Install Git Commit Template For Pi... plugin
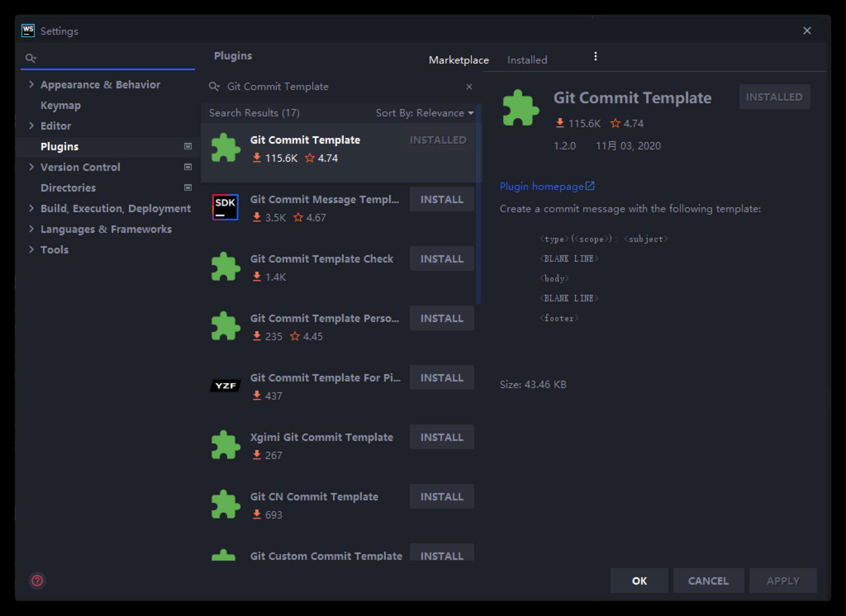The width and height of the screenshot is (846, 616). (x=442, y=378)
